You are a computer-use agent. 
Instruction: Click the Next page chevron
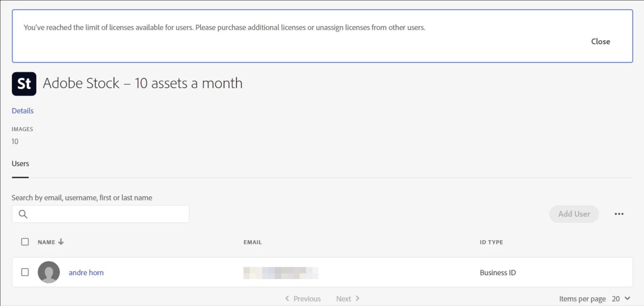pos(358,299)
